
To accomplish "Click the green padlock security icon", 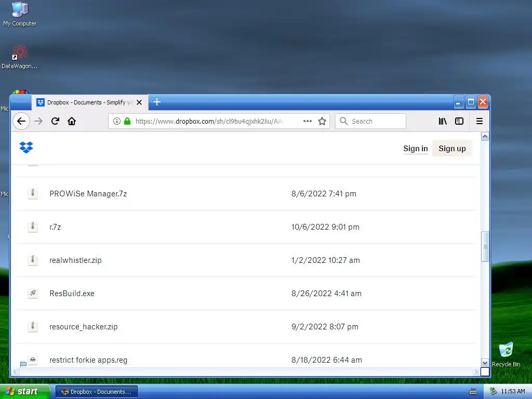I will tap(127, 121).
